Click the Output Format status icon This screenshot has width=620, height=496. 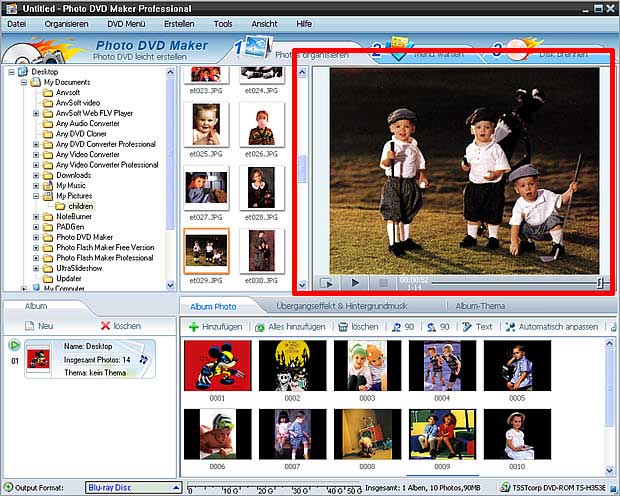[x=8, y=487]
